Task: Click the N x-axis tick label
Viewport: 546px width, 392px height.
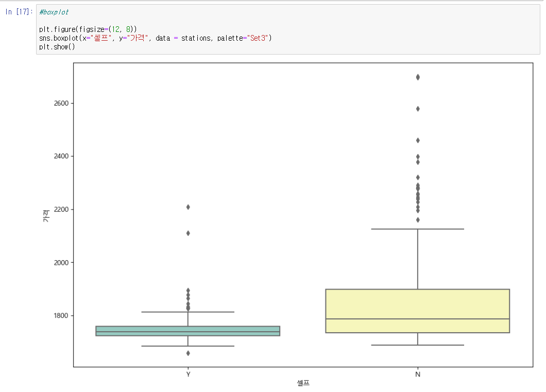Action: 418,374
